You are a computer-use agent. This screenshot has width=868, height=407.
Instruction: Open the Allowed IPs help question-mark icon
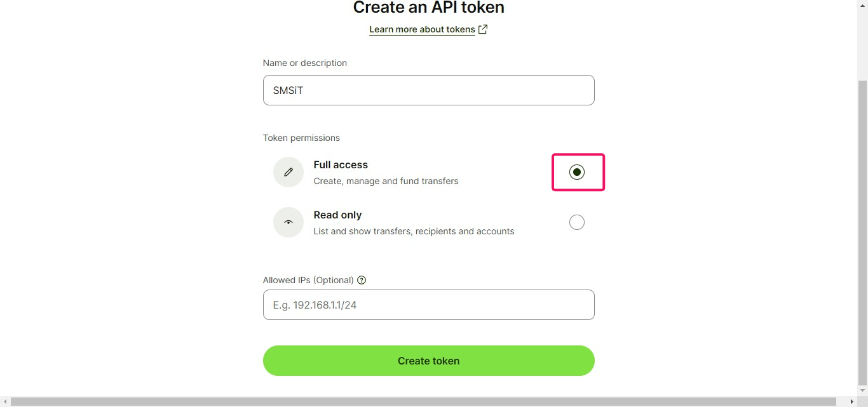pyautogui.click(x=362, y=280)
